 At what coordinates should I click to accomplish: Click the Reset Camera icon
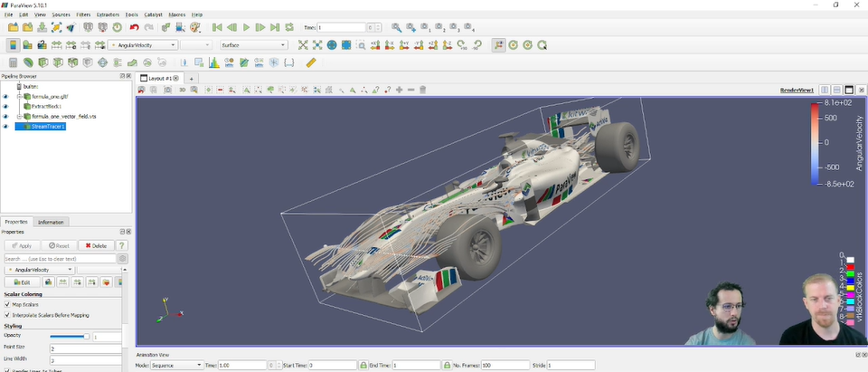pos(303,45)
